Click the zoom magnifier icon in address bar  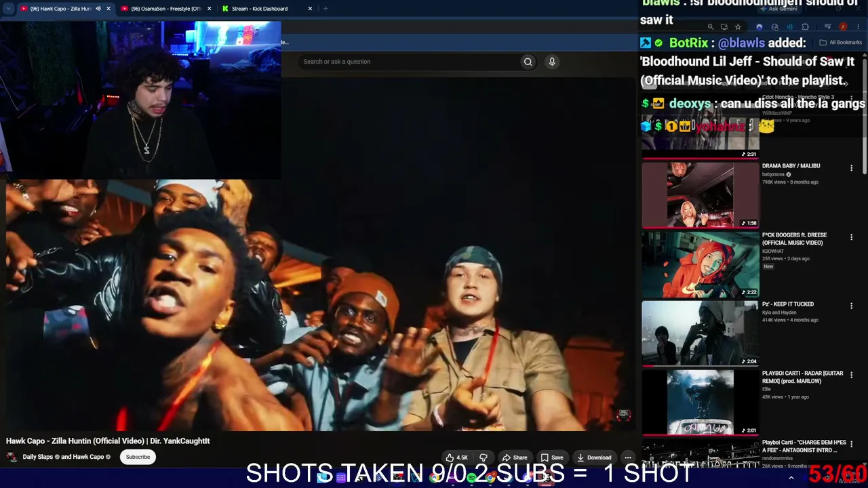click(x=710, y=27)
